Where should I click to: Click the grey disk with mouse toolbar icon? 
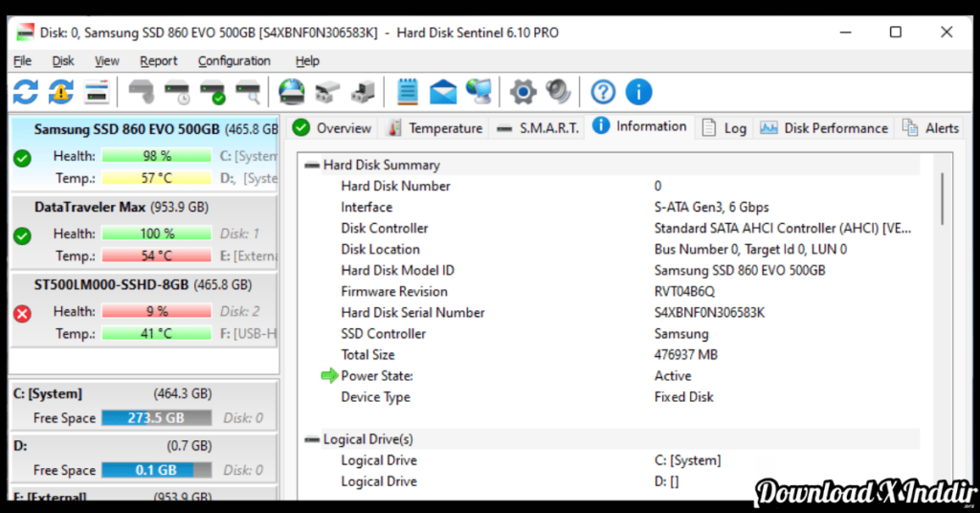[x=142, y=93]
